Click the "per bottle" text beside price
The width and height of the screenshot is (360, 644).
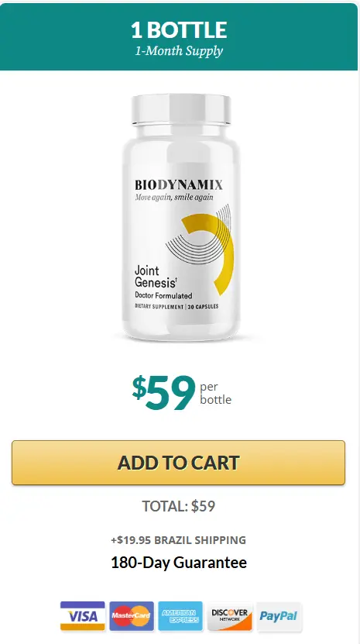tap(215, 393)
